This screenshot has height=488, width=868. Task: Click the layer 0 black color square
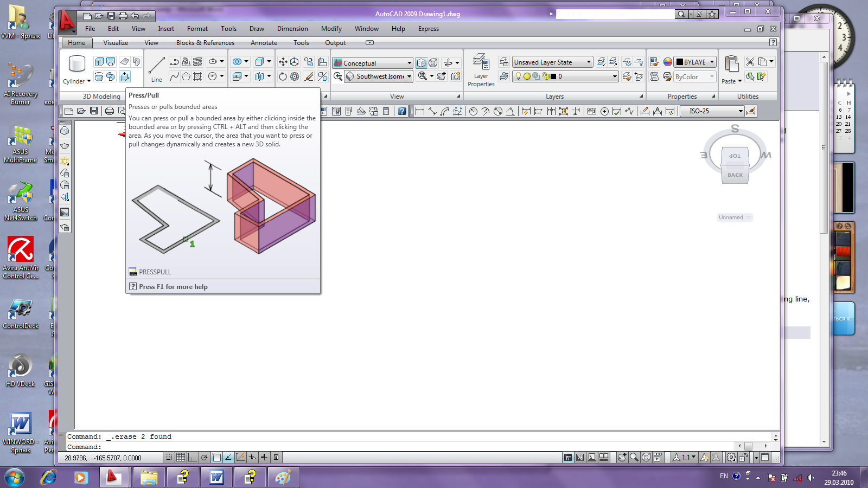553,76
